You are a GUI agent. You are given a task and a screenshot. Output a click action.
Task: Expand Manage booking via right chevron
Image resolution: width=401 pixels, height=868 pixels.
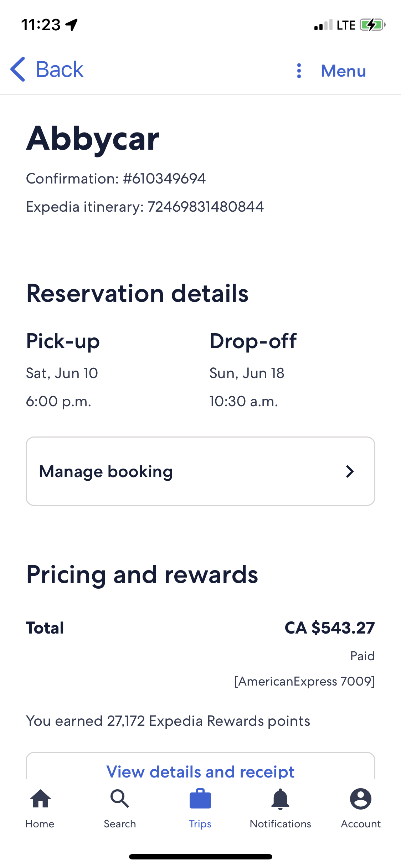pyautogui.click(x=350, y=471)
